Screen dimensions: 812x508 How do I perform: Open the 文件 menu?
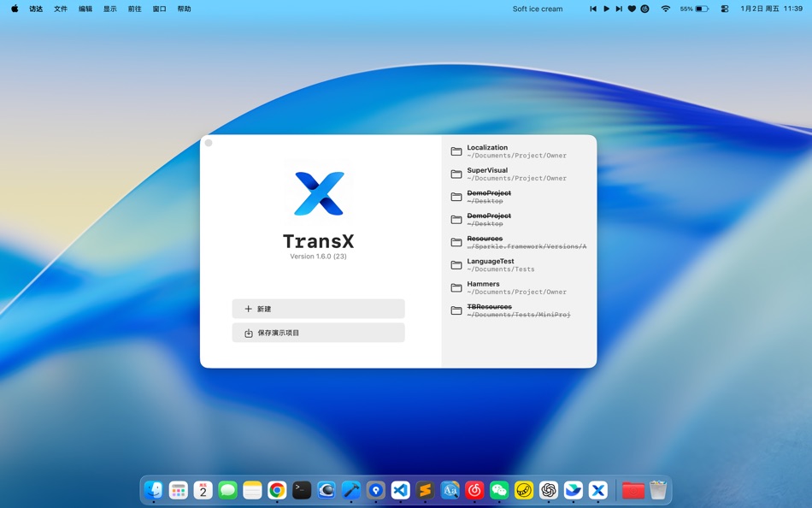pos(60,9)
